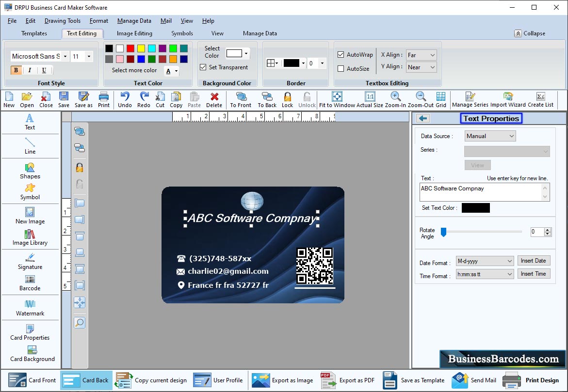Click Export as PDF
568x392 pixels.
pos(348,380)
